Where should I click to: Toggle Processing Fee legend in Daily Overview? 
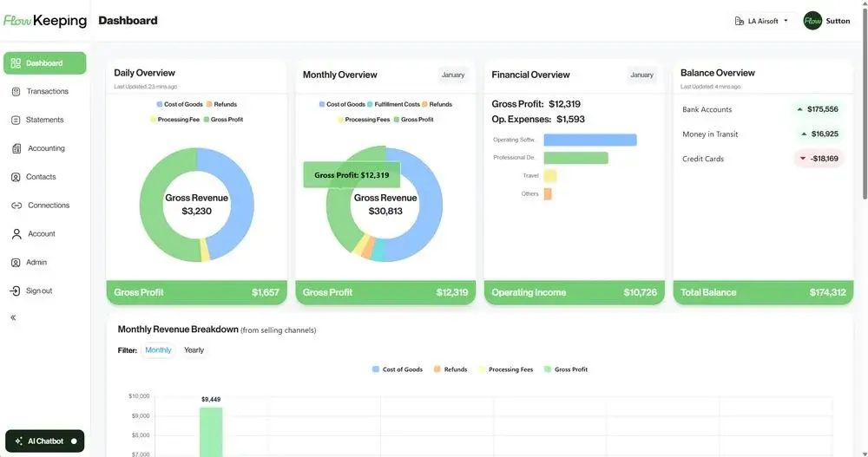point(174,120)
